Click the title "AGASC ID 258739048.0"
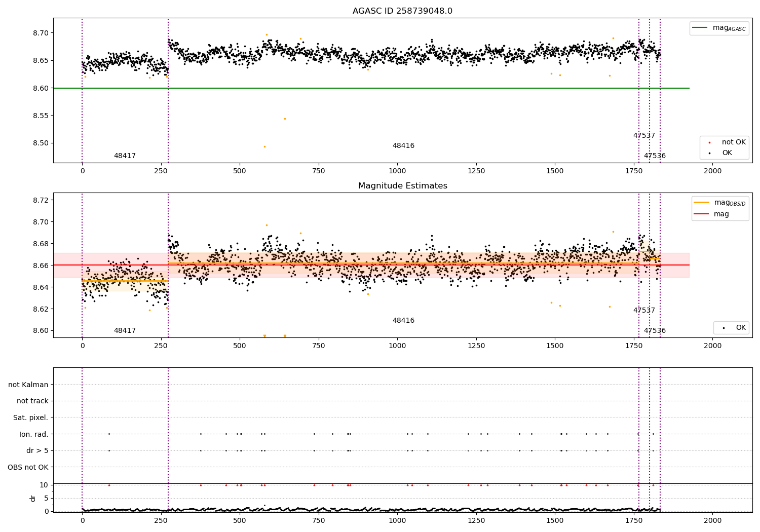This screenshot has width=760, height=532. [x=402, y=11]
